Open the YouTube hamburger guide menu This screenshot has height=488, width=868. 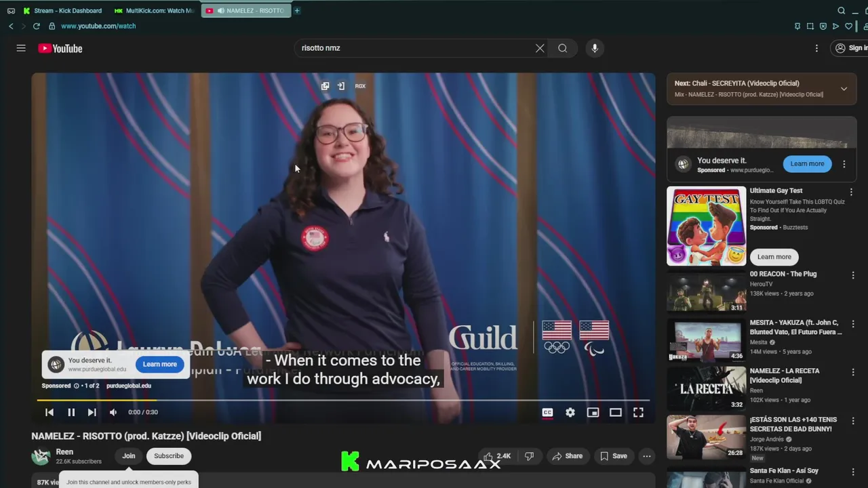coord(21,48)
